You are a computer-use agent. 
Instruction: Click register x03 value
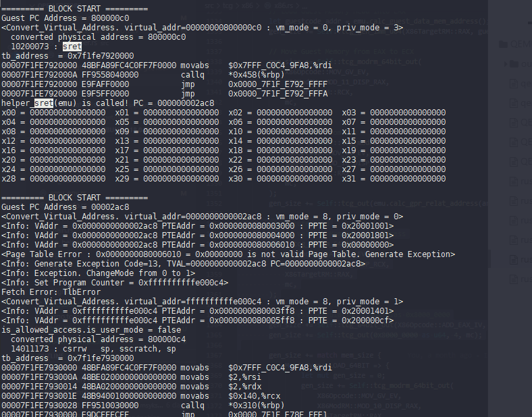pyautogui.click(x=408, y=113)
